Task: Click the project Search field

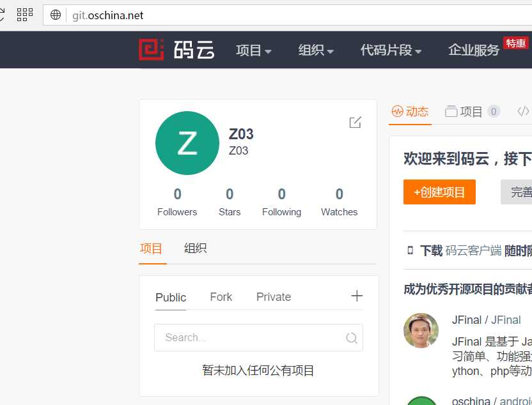Action: (x=258, y=337)
